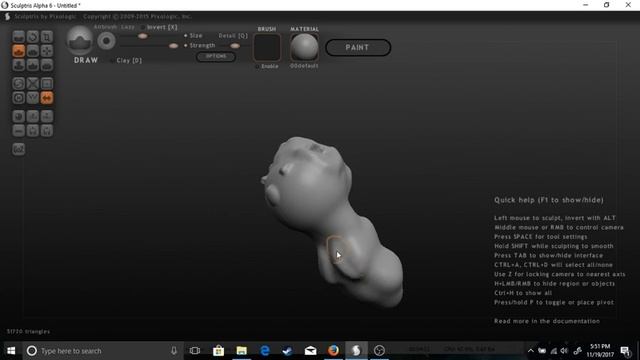Screen dimensions: 640x360
Task: Open Firefox from taskbar
Action: coord(333,351)
